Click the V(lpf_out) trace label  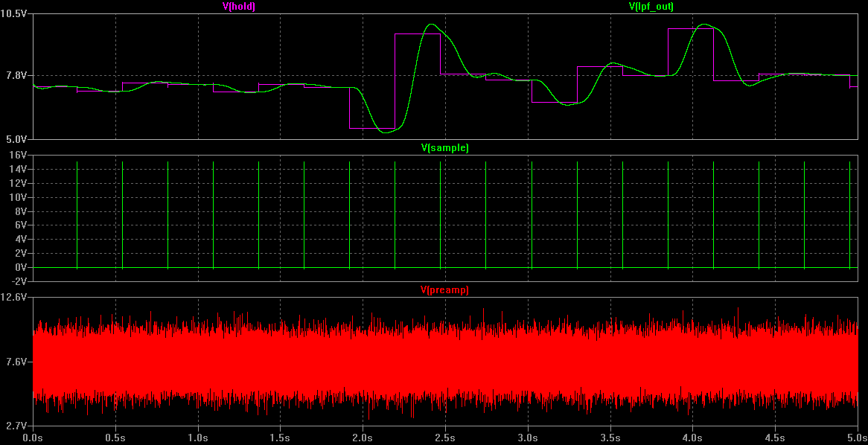click(651, 7)
